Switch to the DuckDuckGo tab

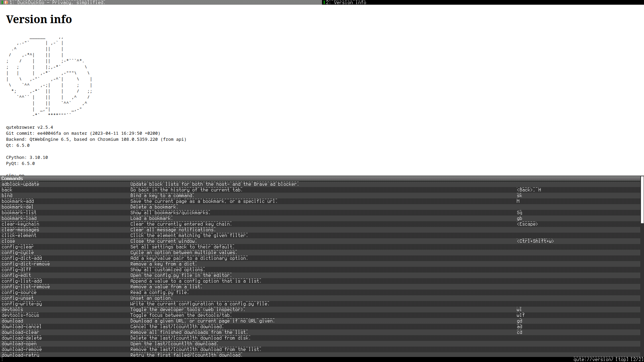(x=50, y=2)
